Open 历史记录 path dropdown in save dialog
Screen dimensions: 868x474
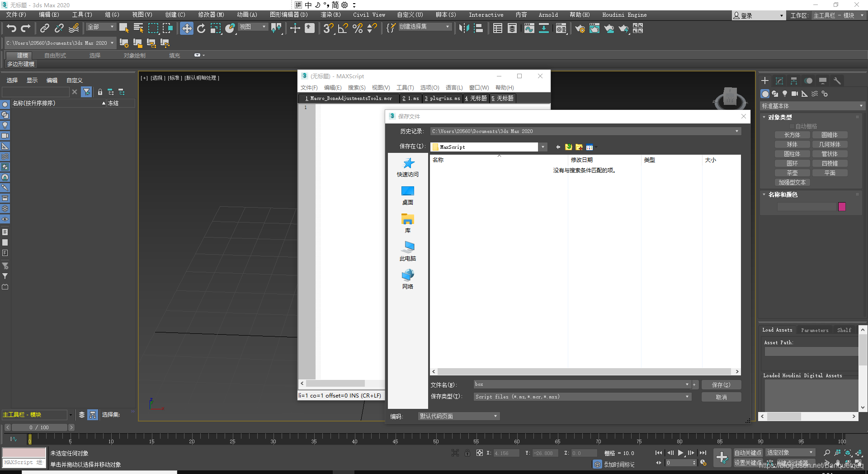point(737,131)
